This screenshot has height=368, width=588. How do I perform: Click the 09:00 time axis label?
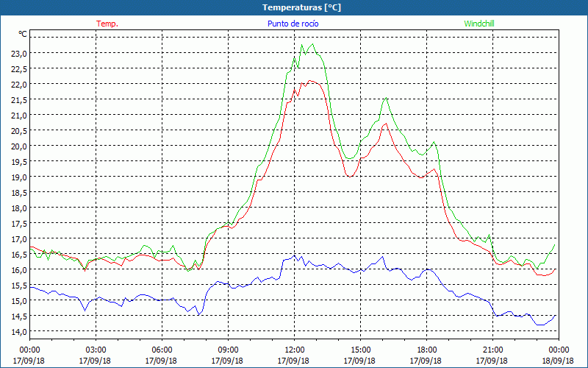pos(228,350)
